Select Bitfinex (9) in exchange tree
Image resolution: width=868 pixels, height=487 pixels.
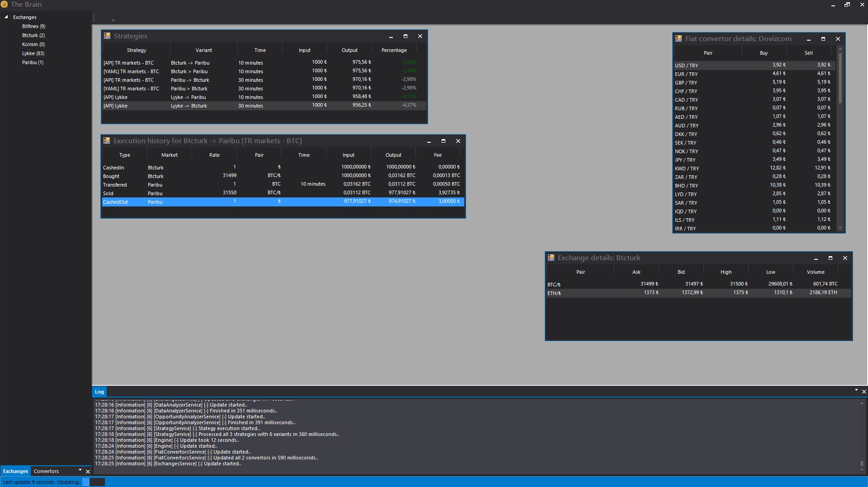(33, 26)
